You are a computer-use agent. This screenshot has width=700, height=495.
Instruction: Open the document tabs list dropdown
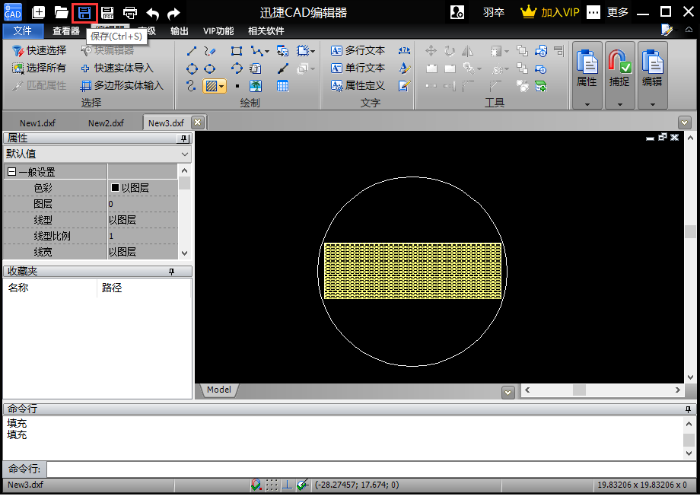coord(684,123)
